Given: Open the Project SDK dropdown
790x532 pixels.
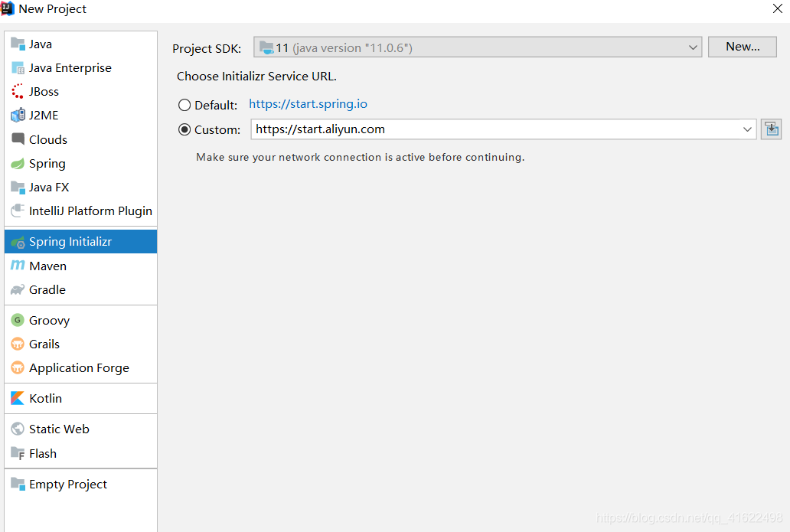Looking at the screenshot, I should [478, 47].
